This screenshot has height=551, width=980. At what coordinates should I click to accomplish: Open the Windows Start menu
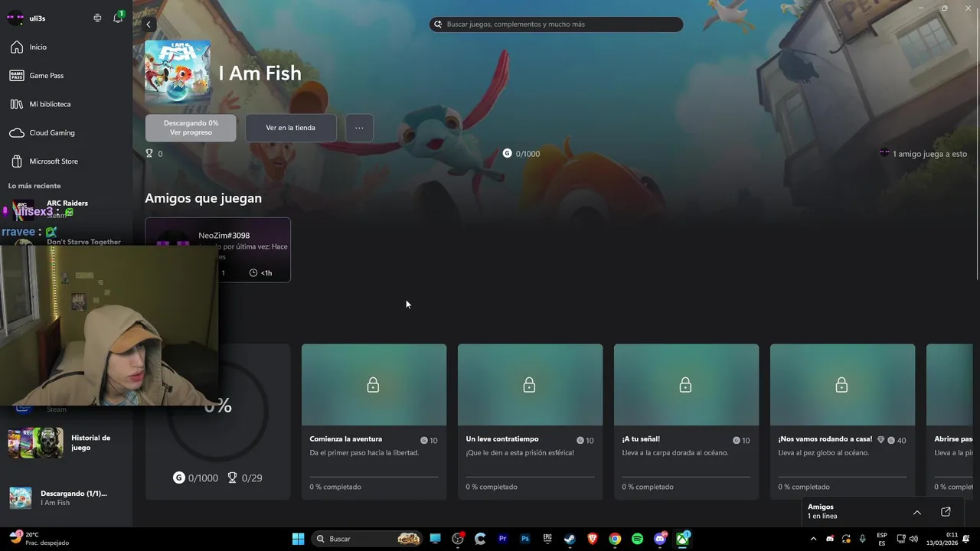[298, 539]
